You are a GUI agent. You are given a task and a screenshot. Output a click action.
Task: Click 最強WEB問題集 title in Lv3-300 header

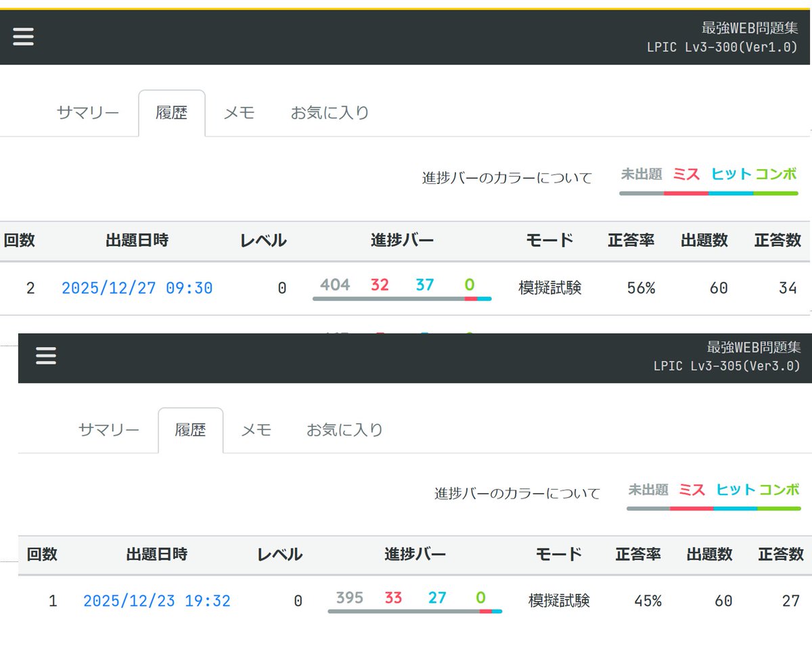pyautogui.click(x=750, y=28)
